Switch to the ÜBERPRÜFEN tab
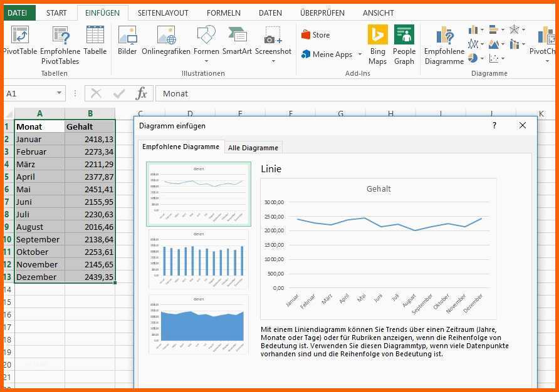This screenshot has height=392, width=559. [322, 13]
